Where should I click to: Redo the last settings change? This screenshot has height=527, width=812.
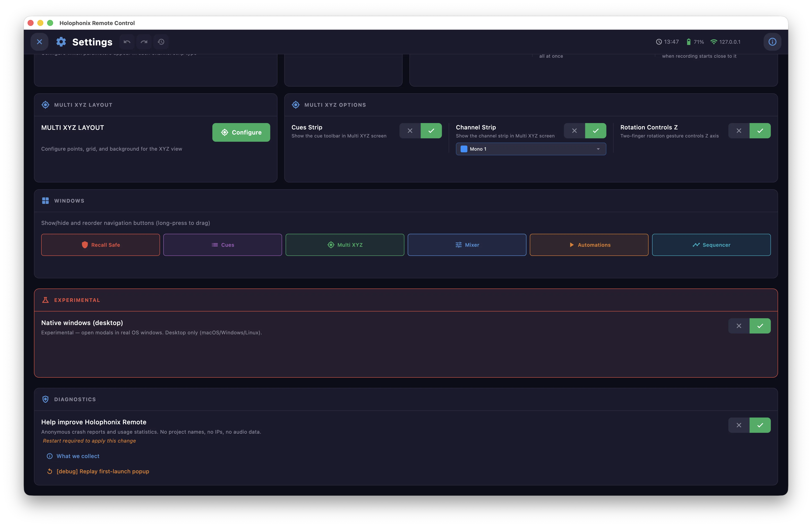[144, 42]
